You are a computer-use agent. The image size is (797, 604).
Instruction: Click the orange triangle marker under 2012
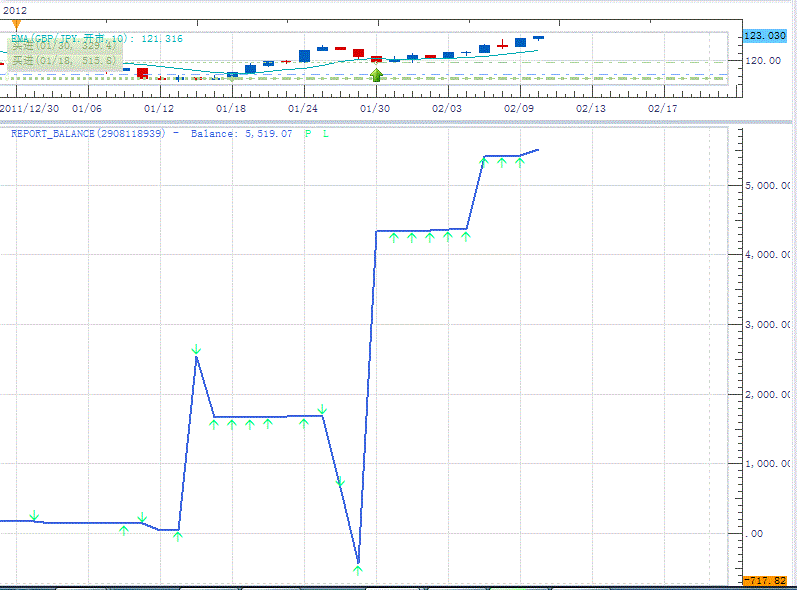click(16, 25)
